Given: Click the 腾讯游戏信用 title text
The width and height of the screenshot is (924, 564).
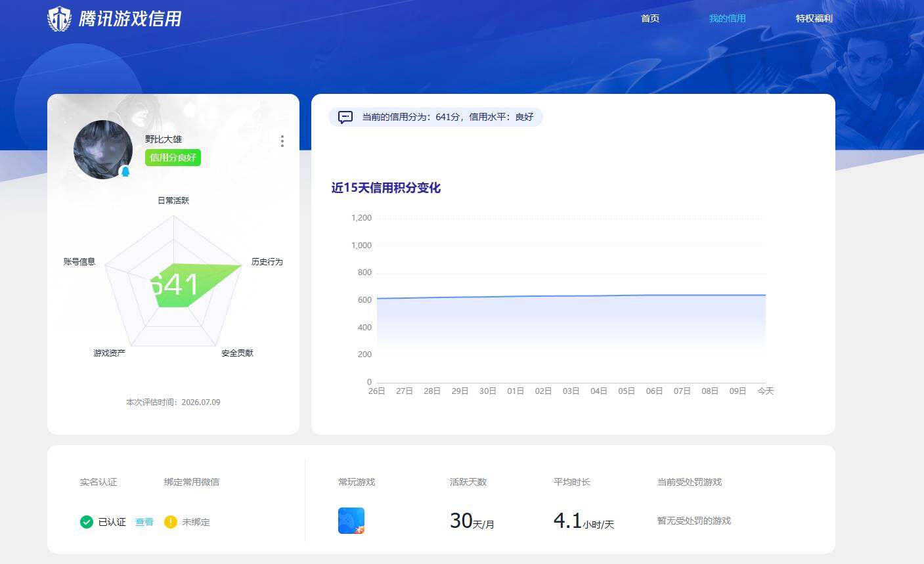Looking at the screenshot, I should [130, 18].
